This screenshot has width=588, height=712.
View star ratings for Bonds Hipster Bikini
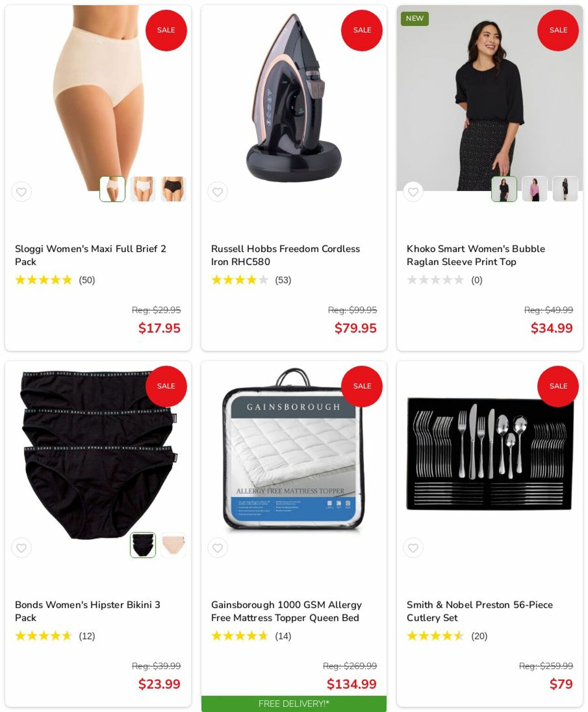pyautogui.click(x=43, y=636)
